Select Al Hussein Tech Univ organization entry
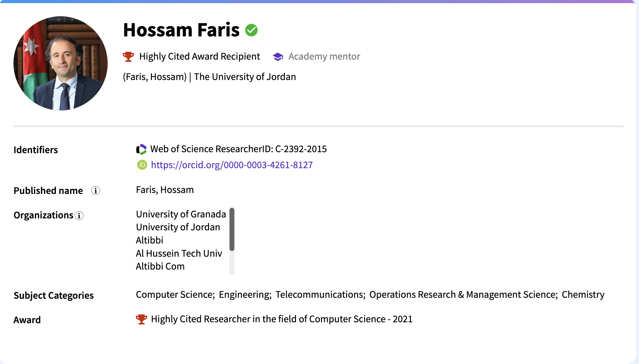This screenshot has height=364, width=639. click(179, 253)
